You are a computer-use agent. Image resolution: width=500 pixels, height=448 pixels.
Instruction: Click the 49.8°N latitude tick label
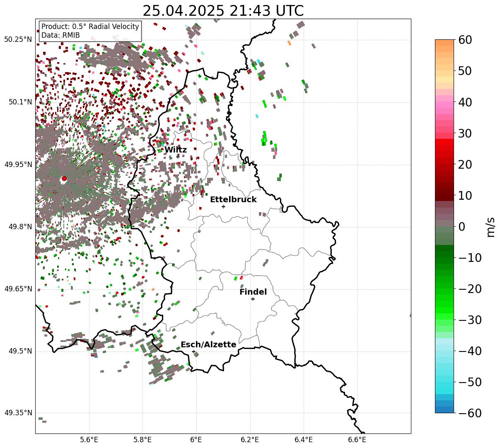pos(20,227)
